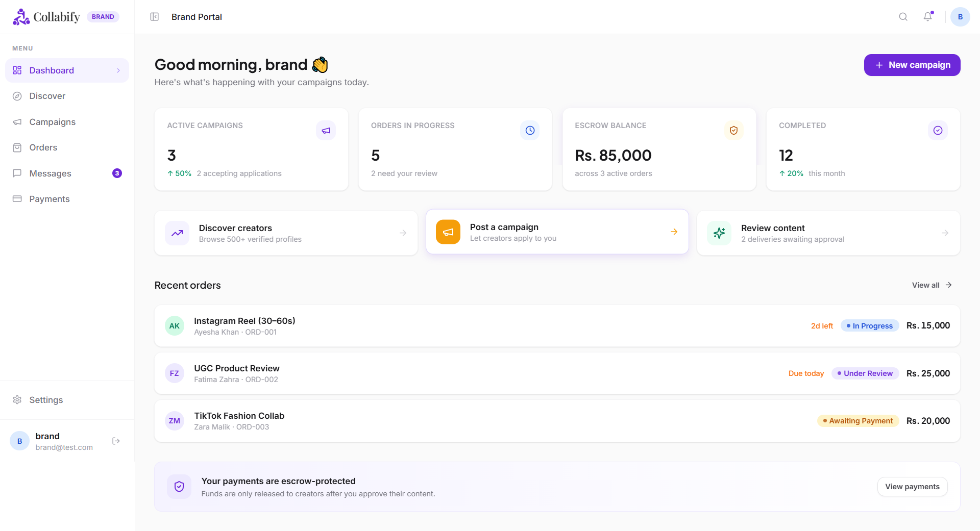Click the BRAND badge beside the logo
The image size is (980, 531).
pos(103,17)
